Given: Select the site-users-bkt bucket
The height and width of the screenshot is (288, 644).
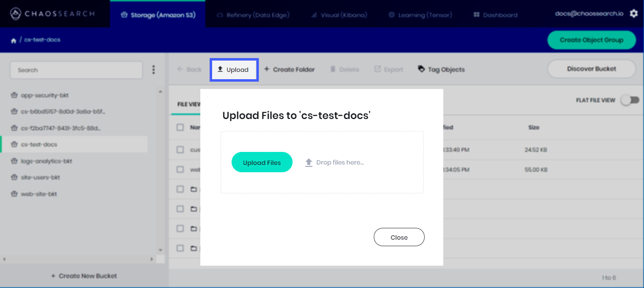Looking at the screenshot, I should (35, 178).
